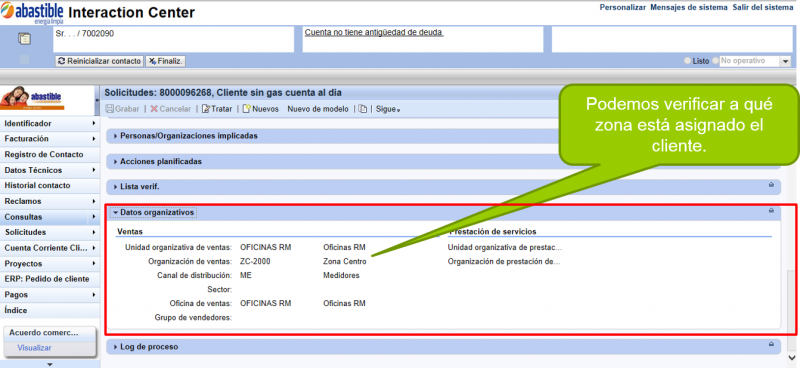This screenshot has height=368, width=800.
Task: Open the Facturación sidebar menu
Action: pyautogui.click(x=49, y=139)
